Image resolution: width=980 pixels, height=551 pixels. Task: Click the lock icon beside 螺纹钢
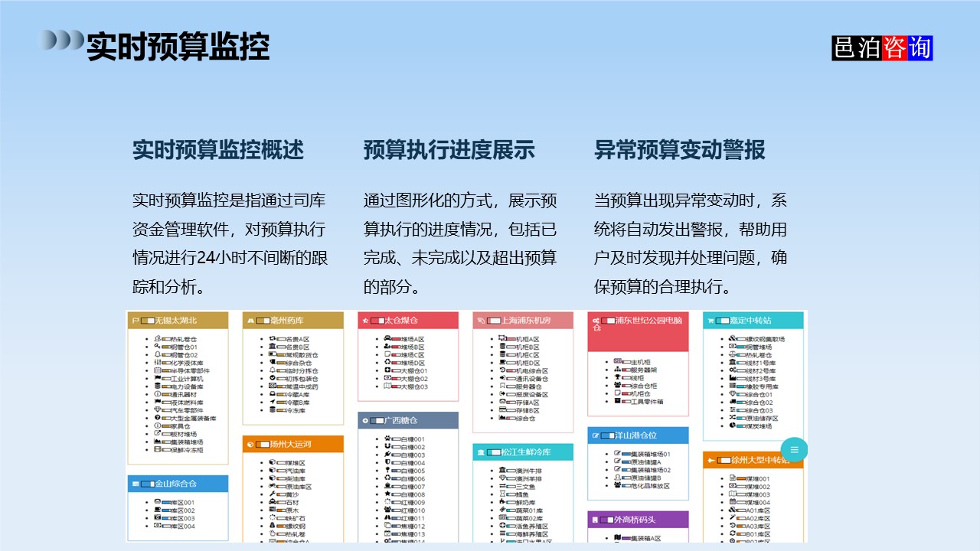click(x=270, y=526)
